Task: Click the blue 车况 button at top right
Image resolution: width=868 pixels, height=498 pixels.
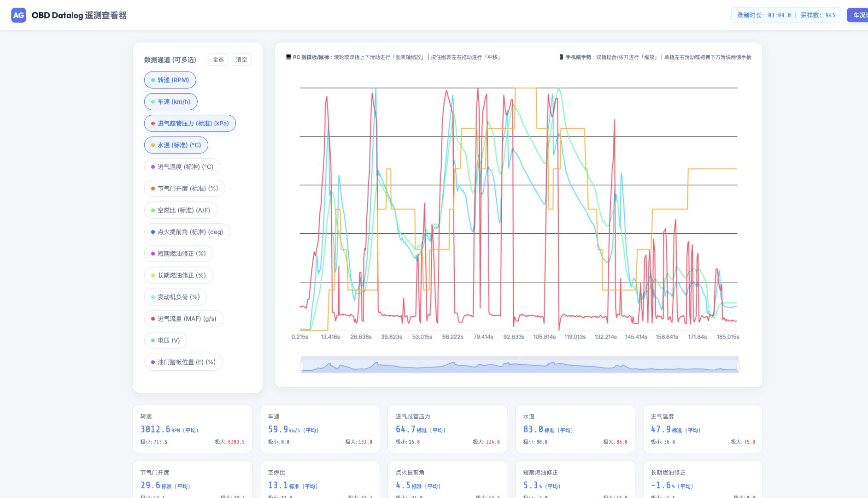Action: click(x=858, y=15)
